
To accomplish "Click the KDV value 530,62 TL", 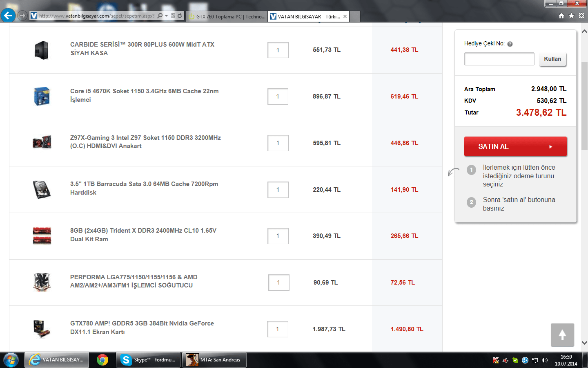I will tap(551, 101).
